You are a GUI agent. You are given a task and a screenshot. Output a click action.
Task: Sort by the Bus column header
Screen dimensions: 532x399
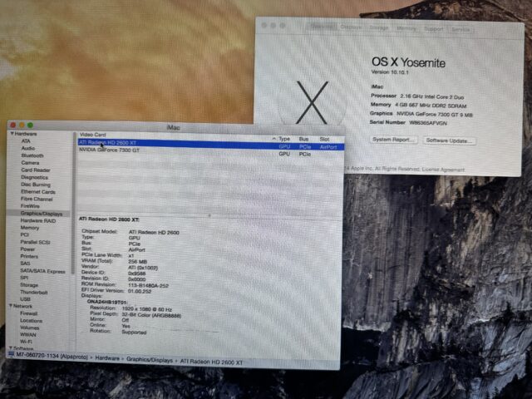[303, 139]
